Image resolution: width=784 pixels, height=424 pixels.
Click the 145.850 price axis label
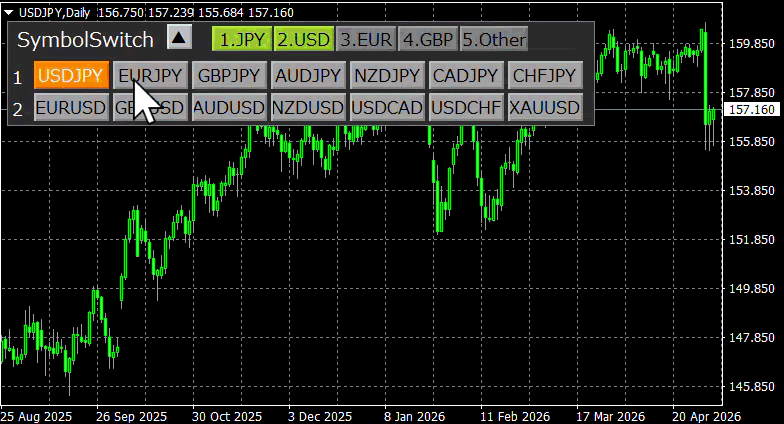(752, 386)
